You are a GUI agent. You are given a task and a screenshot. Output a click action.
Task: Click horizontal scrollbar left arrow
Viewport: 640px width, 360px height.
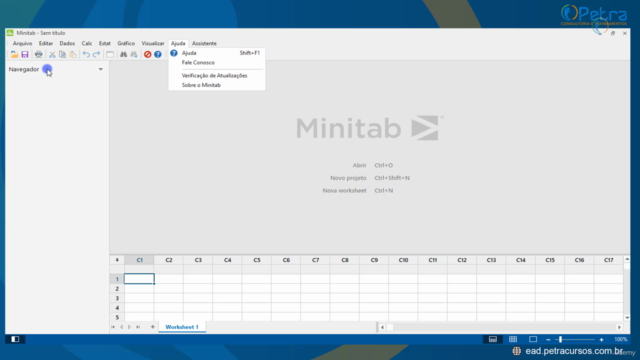coord(382,327)
